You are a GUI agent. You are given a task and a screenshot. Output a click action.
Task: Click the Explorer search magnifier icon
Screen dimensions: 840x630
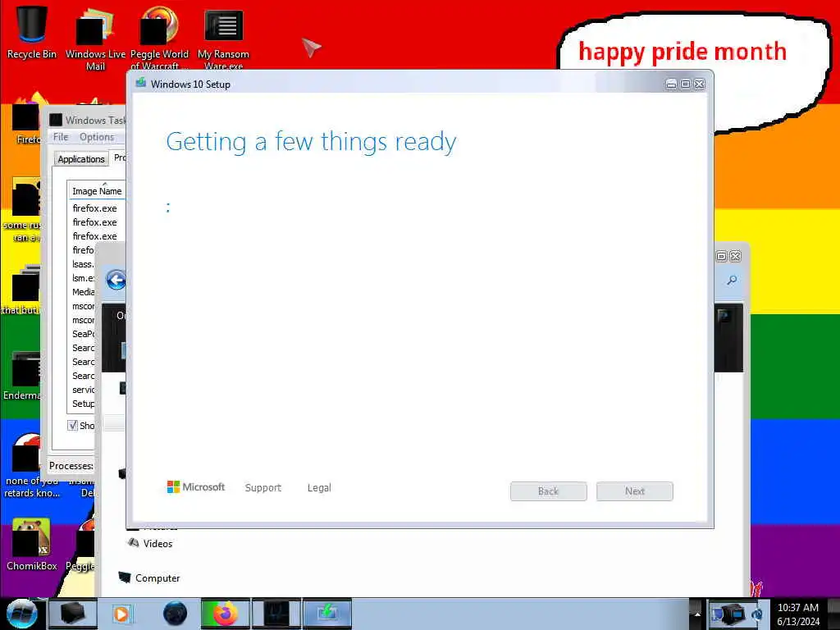pyautogui.click(x=732, y=281)
